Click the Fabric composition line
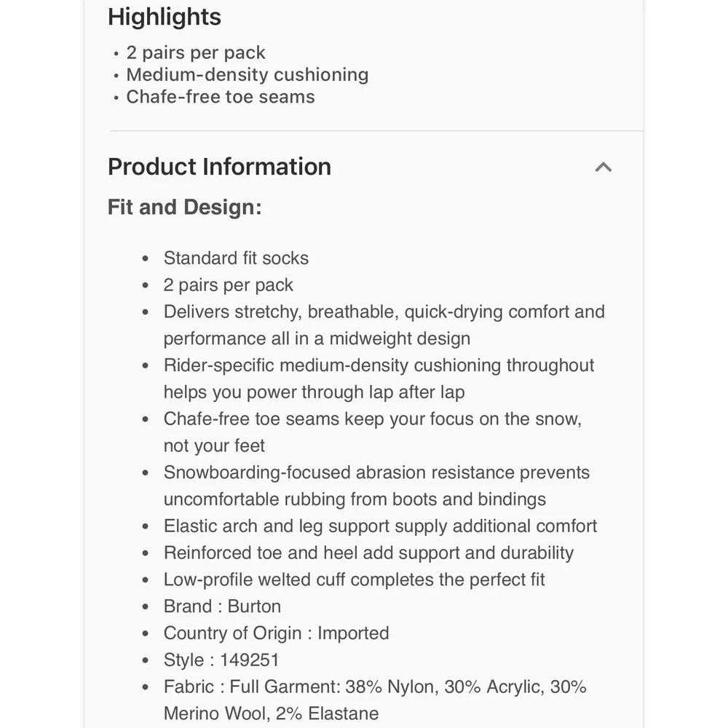This screenshot has width=728, height=728. point(375,700)
